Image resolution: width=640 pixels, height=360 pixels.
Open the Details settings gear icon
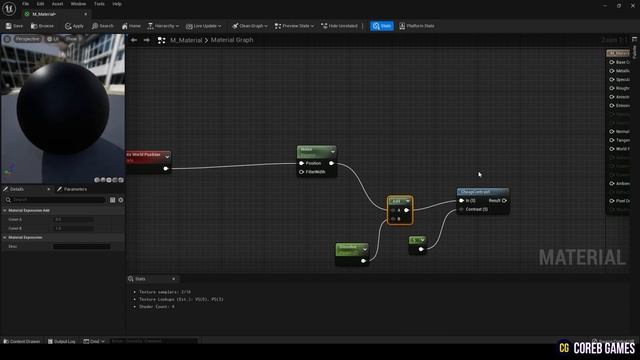[x=121, y=200]
